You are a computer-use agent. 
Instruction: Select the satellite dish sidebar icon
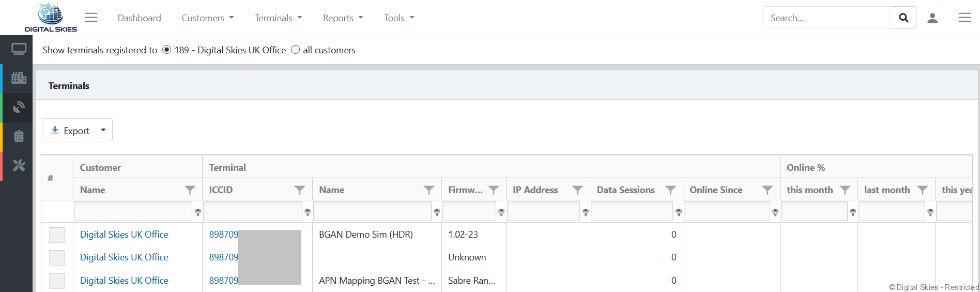tap(19, 107)
